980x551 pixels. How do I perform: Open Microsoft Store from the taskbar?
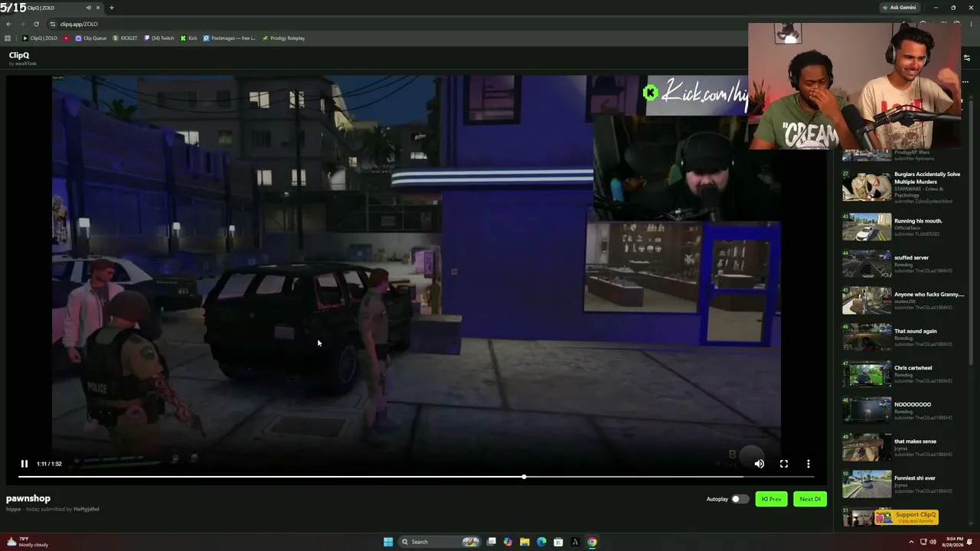(558, 542)
